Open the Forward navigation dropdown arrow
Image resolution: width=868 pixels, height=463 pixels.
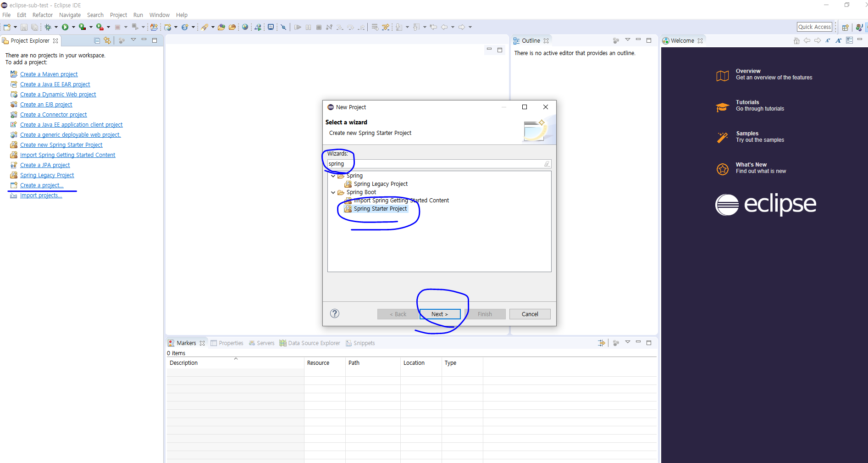click(470, 27)
